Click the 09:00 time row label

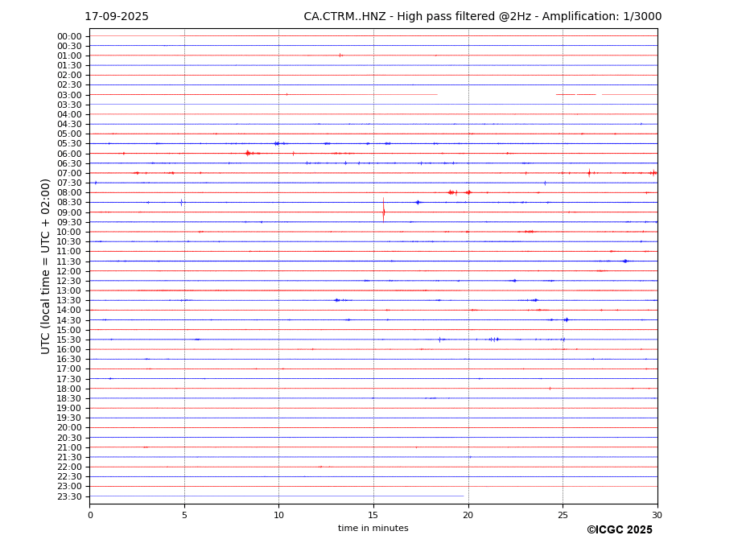click(69, 212)
